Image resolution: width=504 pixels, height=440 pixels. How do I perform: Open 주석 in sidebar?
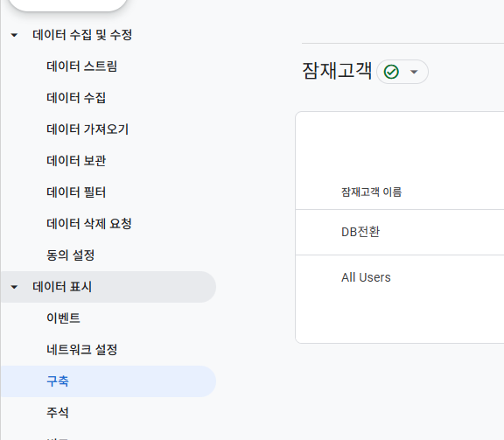coord(58,413)
